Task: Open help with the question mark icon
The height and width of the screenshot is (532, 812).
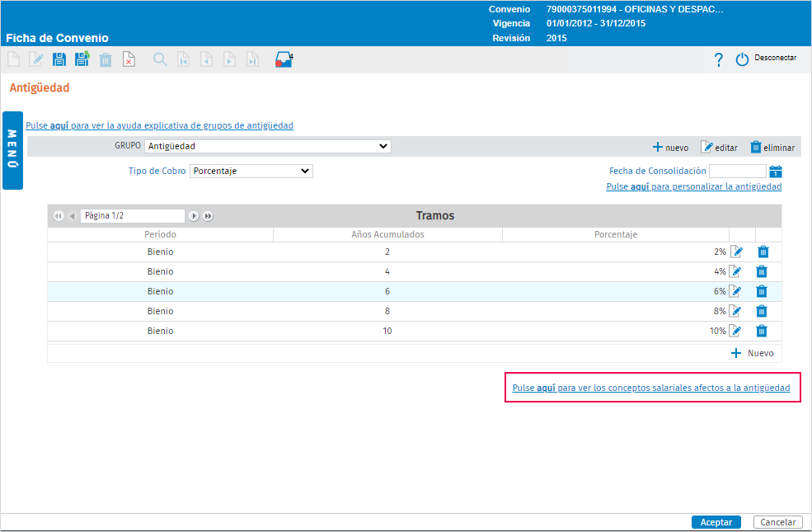Action: tap(718, 59)
